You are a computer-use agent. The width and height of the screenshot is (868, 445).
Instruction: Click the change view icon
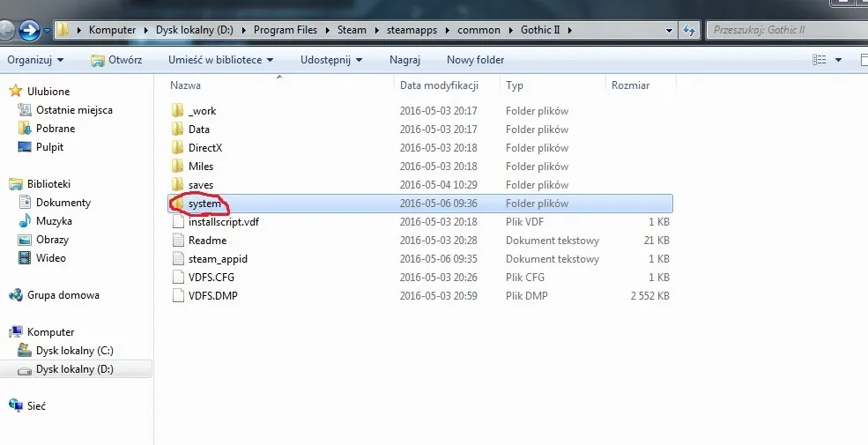pos(820,60)
